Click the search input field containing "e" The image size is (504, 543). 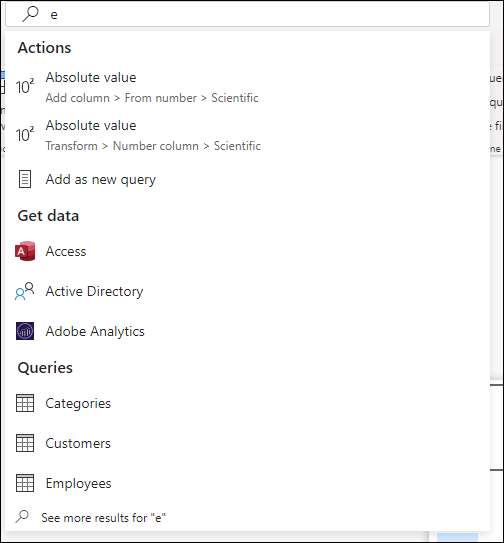[x=247, y=14]
